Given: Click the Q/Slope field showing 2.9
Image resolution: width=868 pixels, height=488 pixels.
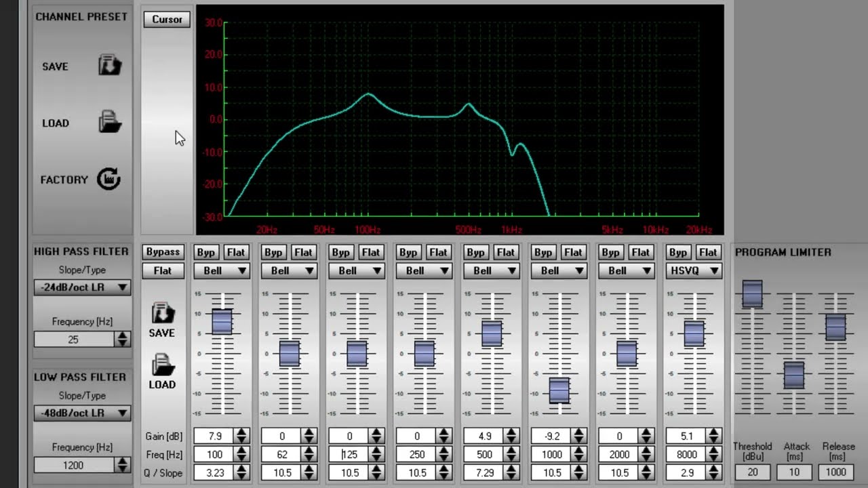Looking at the screenshot, I should click(x=686, y=472).
